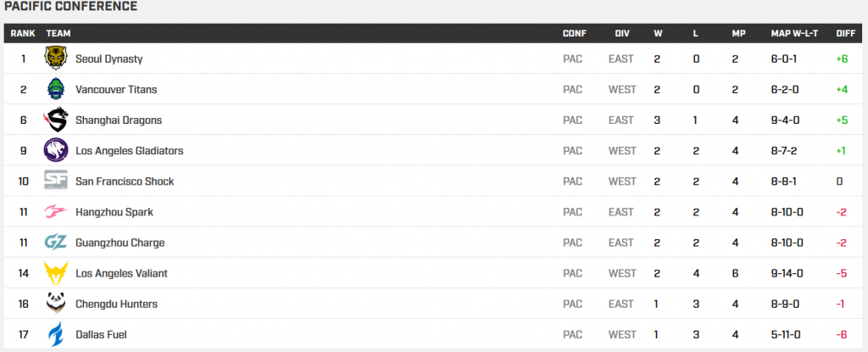Click the Chengdu Hunters team name

116,304
